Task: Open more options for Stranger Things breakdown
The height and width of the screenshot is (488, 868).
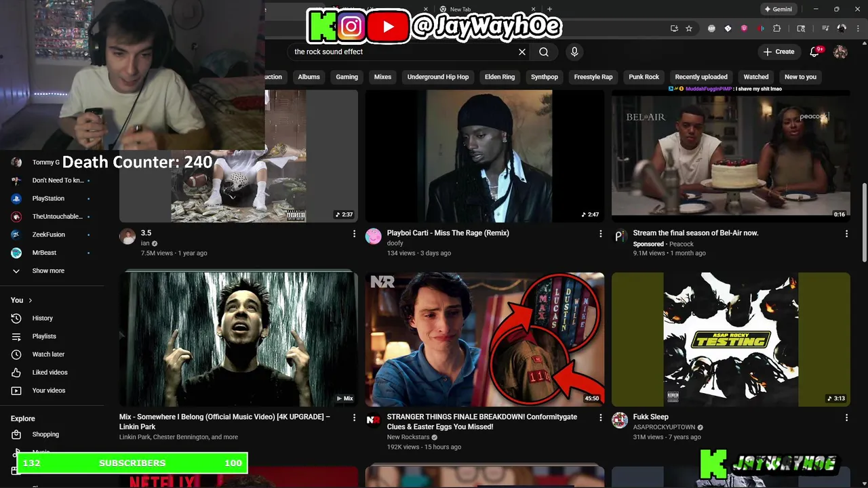Action: pos(600,418)
